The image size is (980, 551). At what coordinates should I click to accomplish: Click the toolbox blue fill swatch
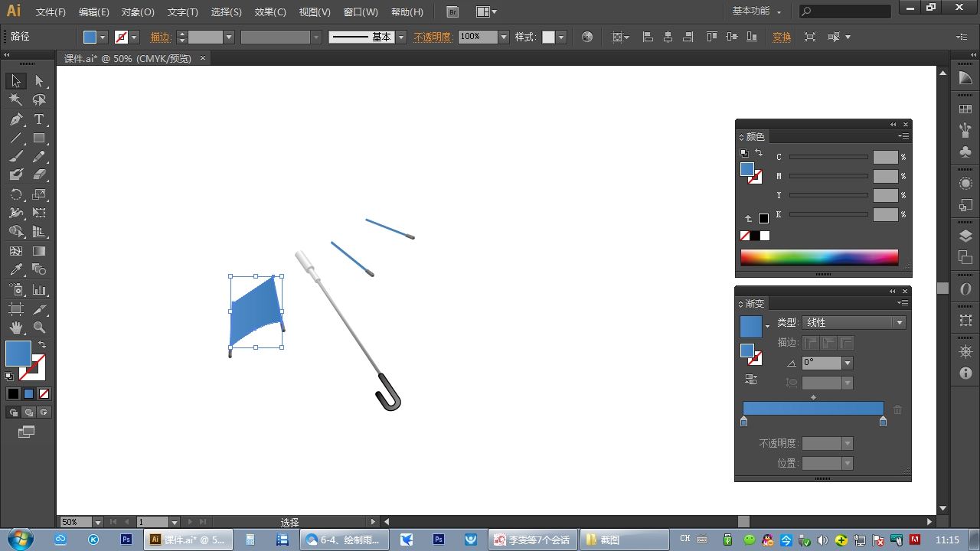pos(18,354)
